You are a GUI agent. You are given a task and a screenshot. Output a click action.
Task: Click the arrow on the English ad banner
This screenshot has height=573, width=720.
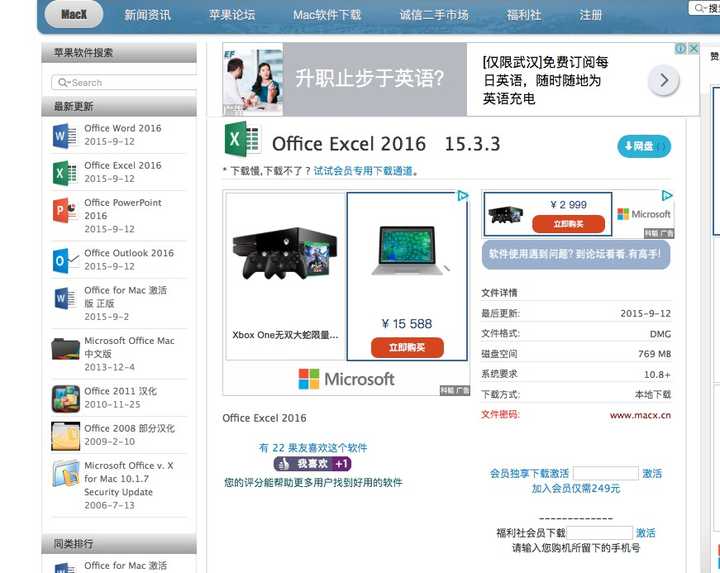click(x=664, y=80)
